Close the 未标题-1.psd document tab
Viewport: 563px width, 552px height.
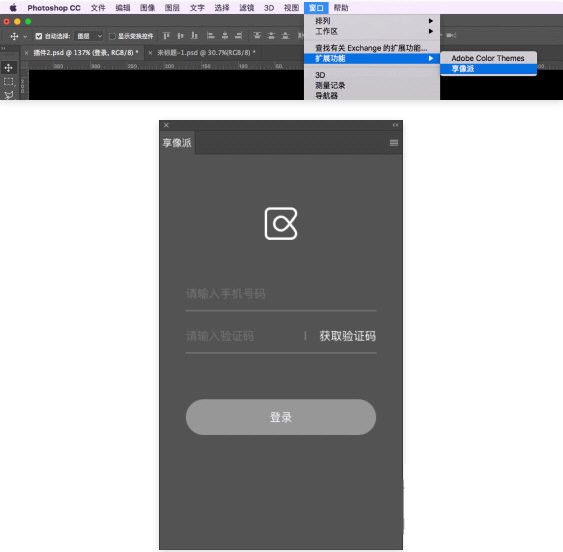pos(150,53)
